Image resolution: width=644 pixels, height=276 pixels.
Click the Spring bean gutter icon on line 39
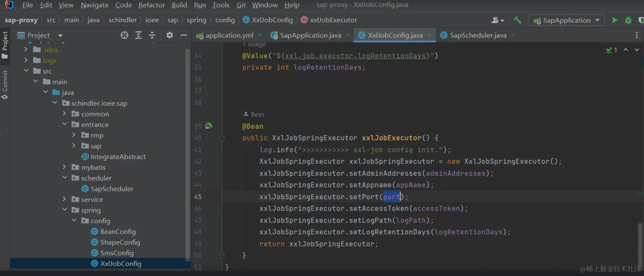click(x=209, y=126)
